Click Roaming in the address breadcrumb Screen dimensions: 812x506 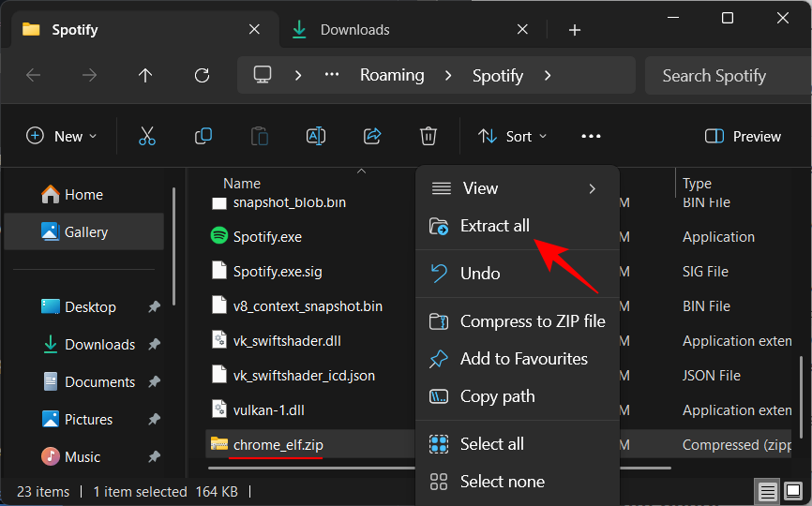[x=392, y=75]
